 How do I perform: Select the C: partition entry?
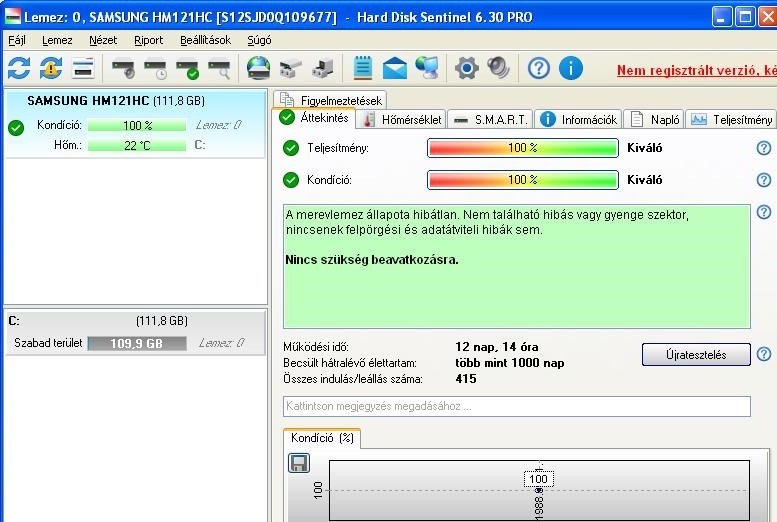(135, 332)
